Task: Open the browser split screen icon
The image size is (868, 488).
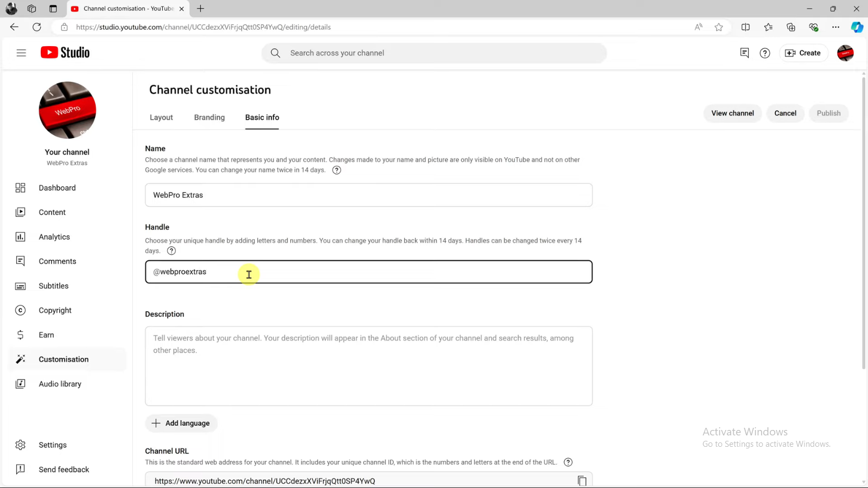Action: point(745,27)
